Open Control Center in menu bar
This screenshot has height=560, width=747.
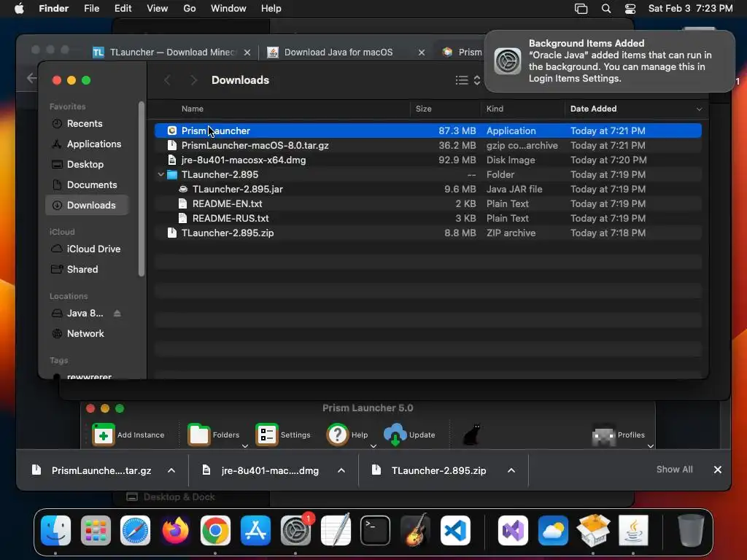(630, 9)
